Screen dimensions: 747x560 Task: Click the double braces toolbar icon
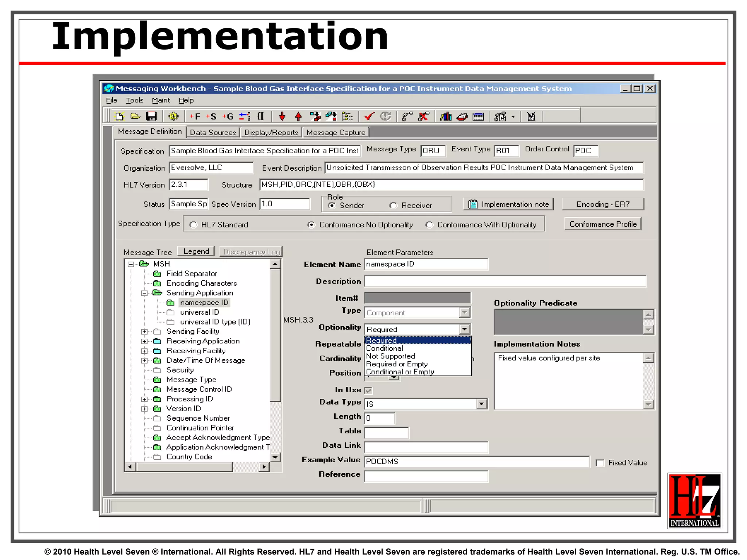tap(260, 116)
